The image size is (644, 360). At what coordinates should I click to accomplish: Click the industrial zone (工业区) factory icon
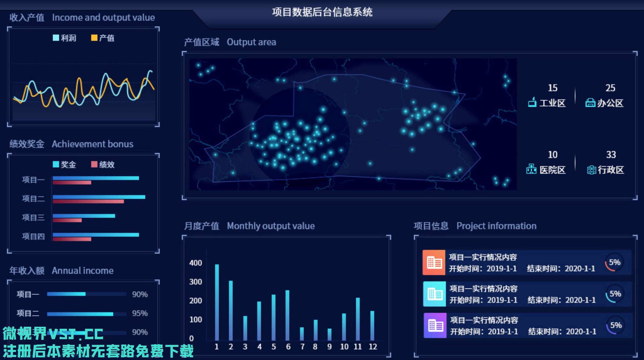pos(532,102)
